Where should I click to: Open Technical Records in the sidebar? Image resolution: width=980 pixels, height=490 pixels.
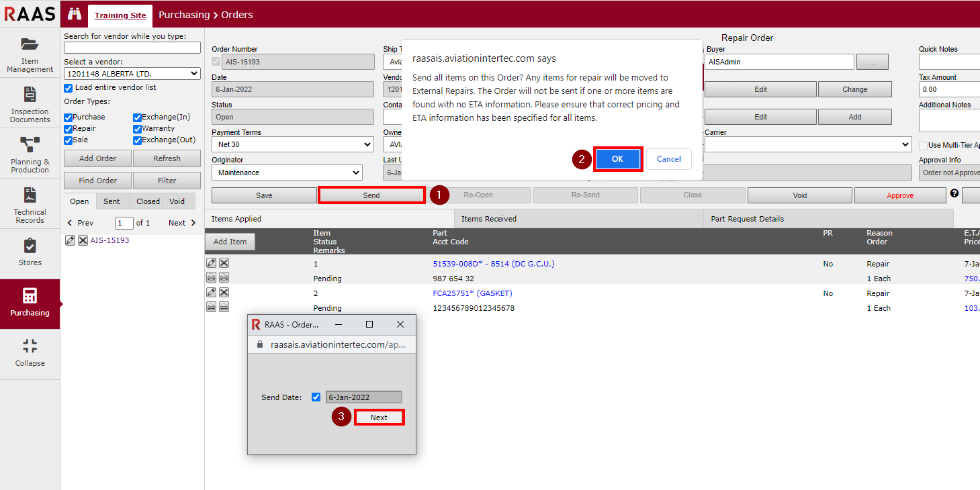tap(30, 204)
